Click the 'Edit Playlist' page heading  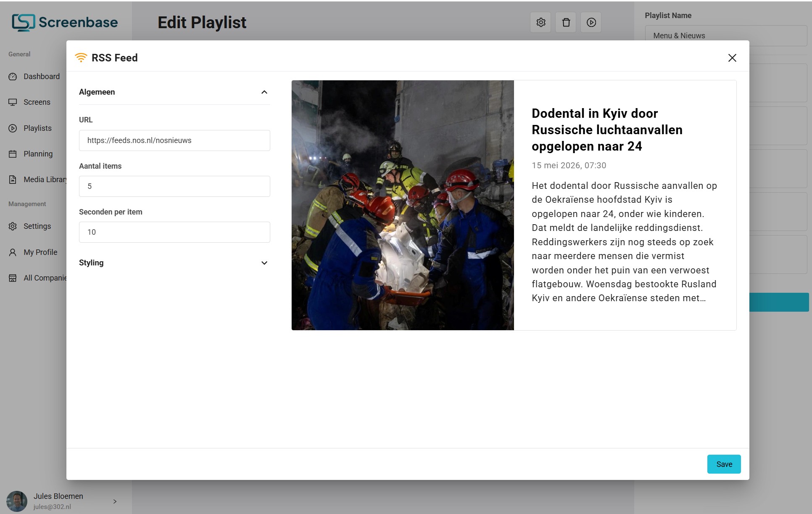[x=202, y=22]
